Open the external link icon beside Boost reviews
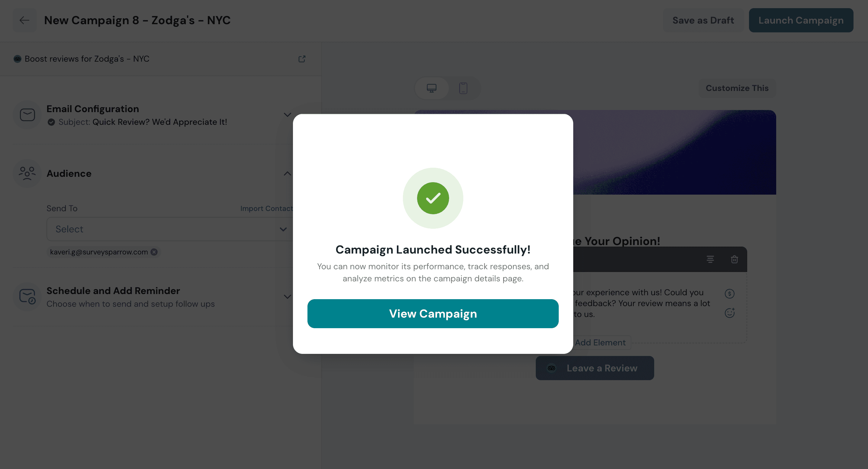 pos(302,59)
